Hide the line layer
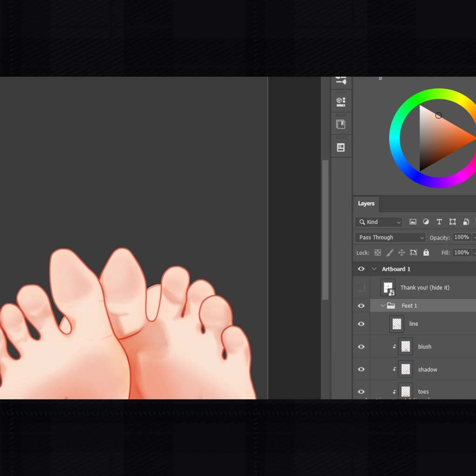This screenshot has width=476, height=476. pos(361,324)
